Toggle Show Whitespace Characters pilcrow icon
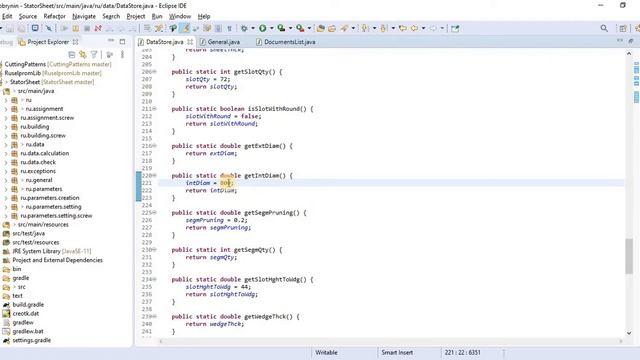The width and height of the screenshot is (640, 360). (x=229, y=28)
